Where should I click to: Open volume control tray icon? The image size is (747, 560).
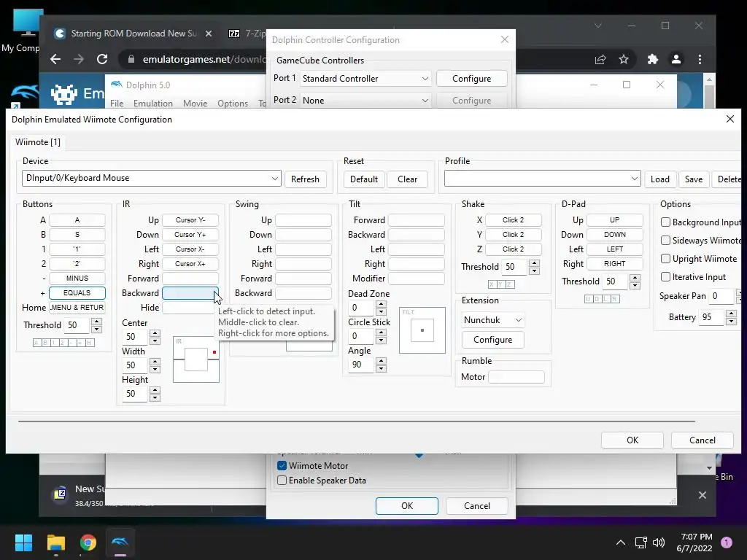pos(659,542)
